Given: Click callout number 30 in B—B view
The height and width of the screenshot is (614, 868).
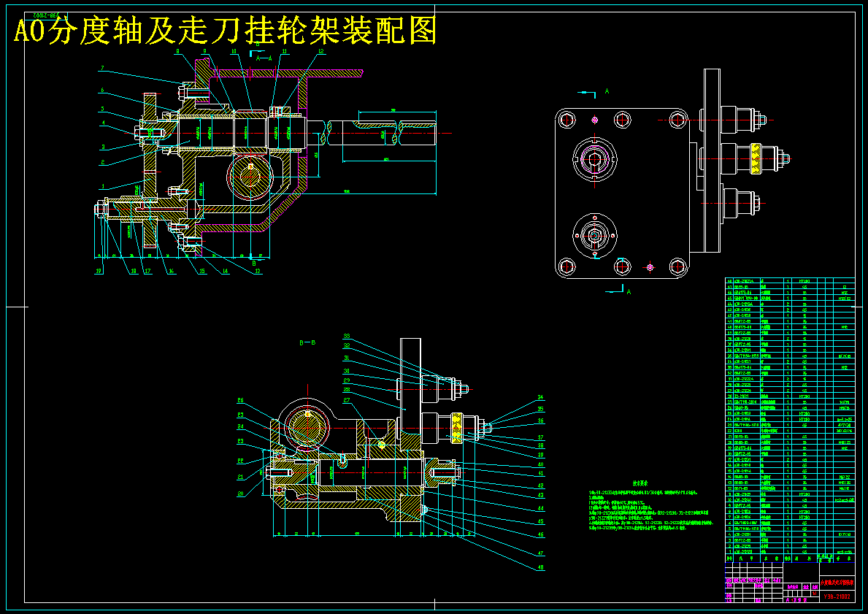Looking at the screenshot, I should pyautogui.click(x=347, y=371).
